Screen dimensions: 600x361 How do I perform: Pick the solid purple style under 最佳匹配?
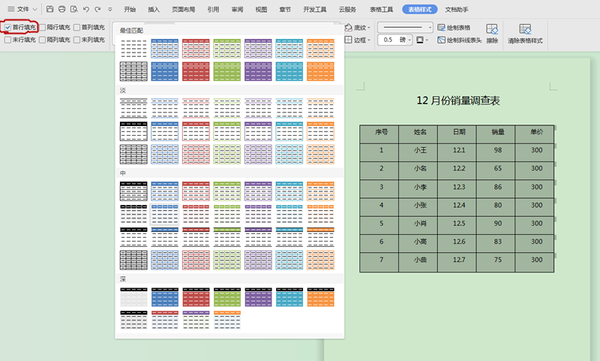pyautogui.click(x=258, y=72)
